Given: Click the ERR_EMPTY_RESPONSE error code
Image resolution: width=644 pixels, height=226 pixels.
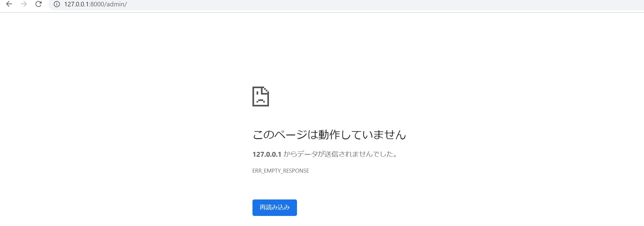Looking at the screenshot, I should [281, 171].
